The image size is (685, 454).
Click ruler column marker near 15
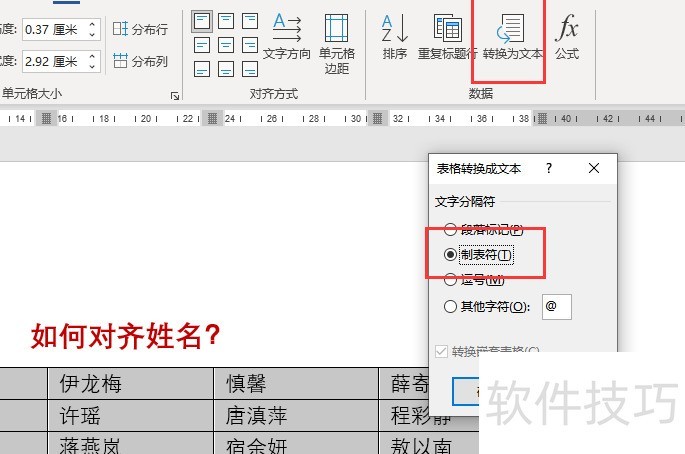tap(46, 118)
